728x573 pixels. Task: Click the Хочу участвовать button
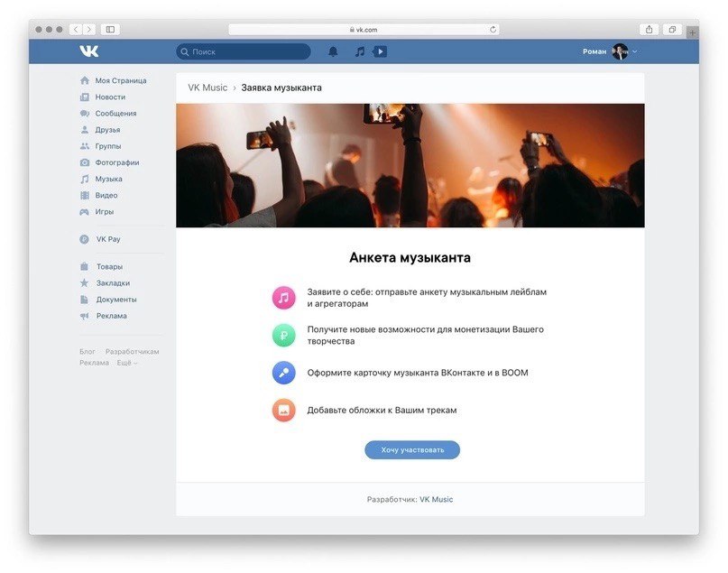(x=412, y=450)
